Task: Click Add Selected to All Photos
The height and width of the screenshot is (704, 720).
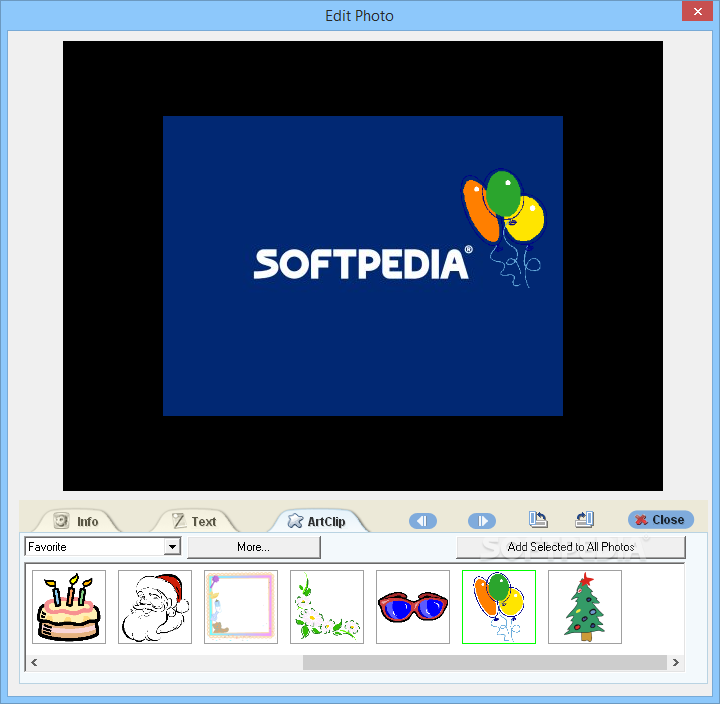Action: 571,547
